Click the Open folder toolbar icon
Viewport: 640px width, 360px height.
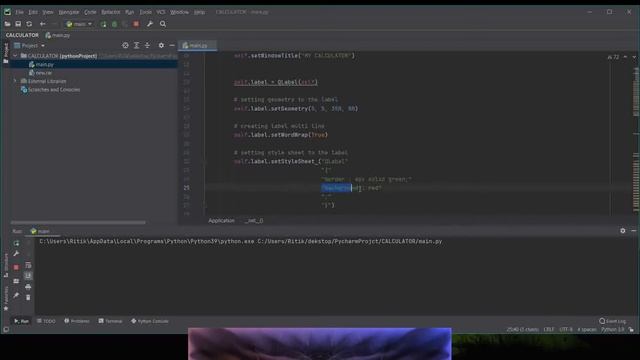pyautogui.click(x=7, y=24)
